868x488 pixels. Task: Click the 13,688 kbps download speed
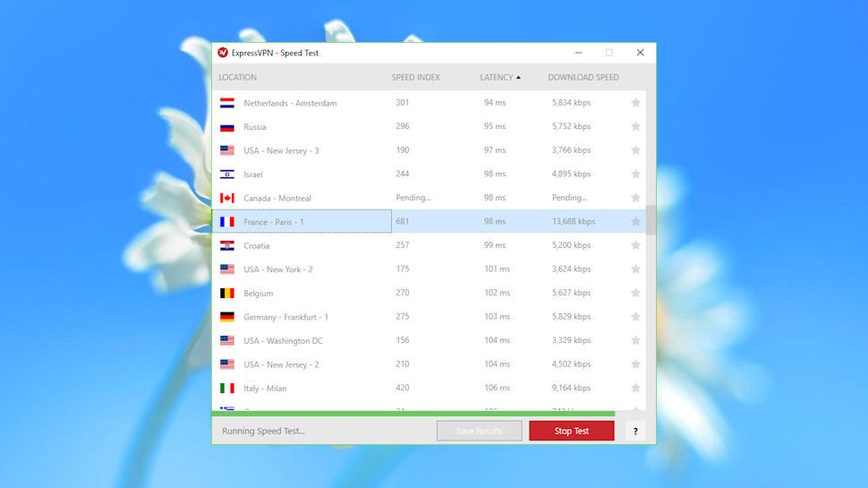[x=574, y=221]
